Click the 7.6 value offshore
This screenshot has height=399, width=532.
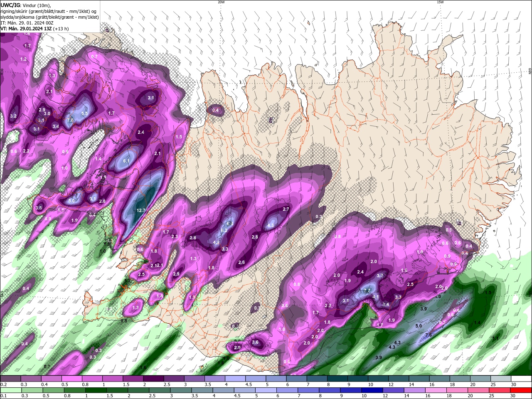click(429, 335)
